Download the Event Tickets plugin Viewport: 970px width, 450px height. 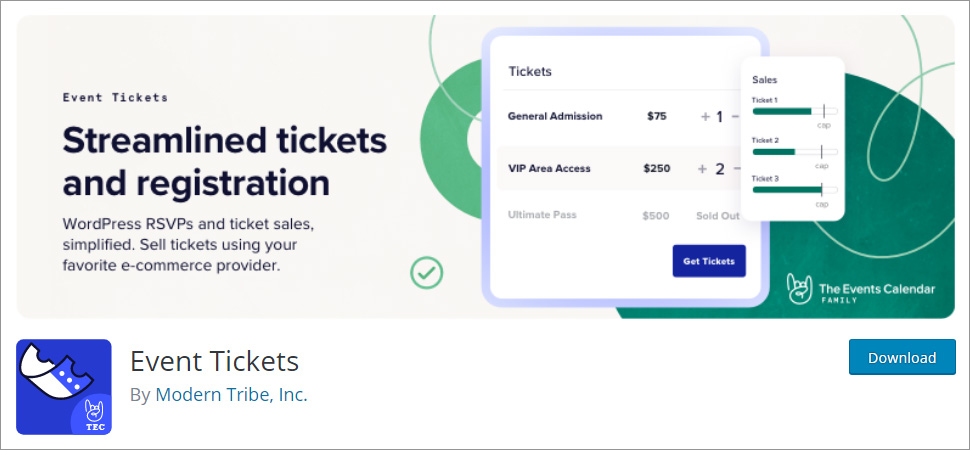pos(901,357)
